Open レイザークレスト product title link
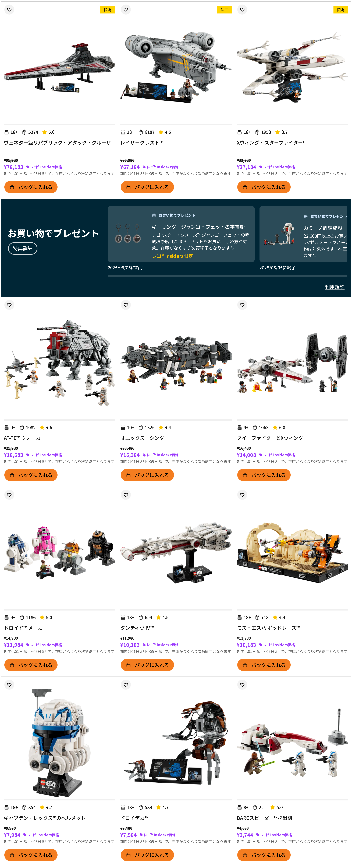 click(142, 142)
